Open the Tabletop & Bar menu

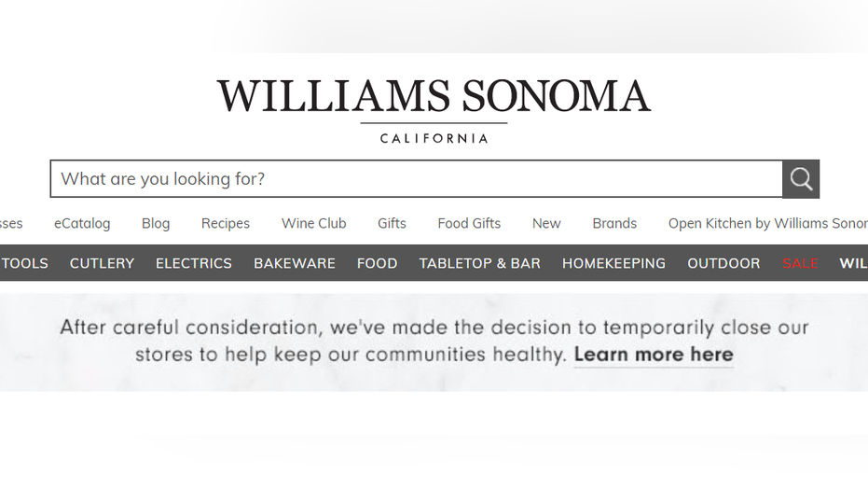click(x=479, y=263)
